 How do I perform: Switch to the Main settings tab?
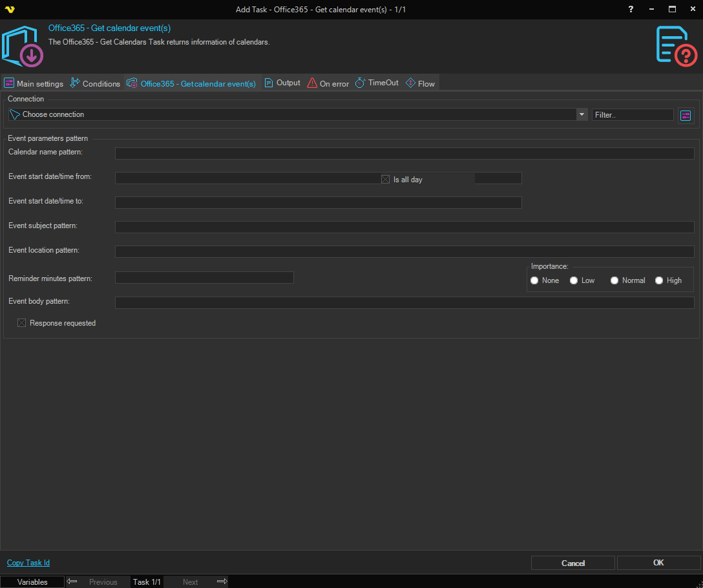pos(34,83)
